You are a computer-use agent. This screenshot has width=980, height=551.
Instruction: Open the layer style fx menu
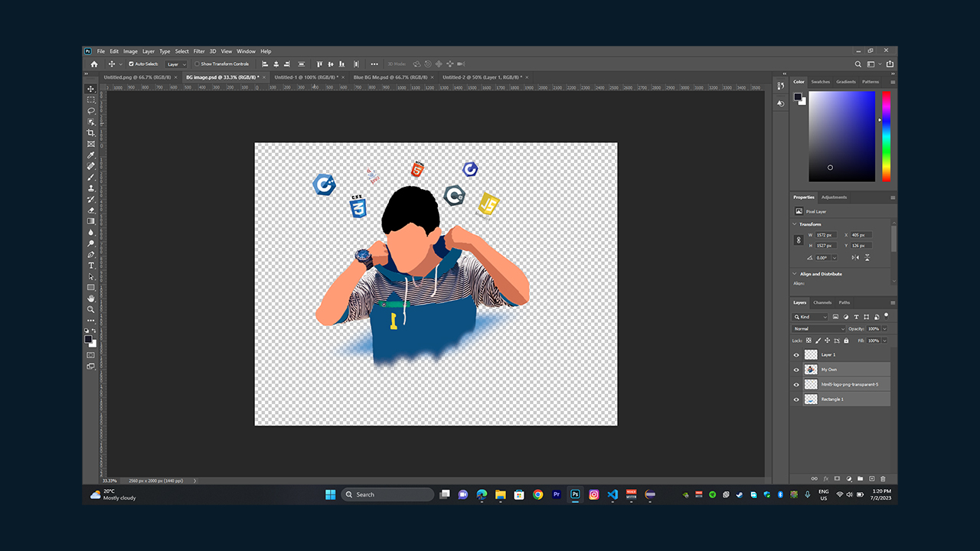coord(825,478)
